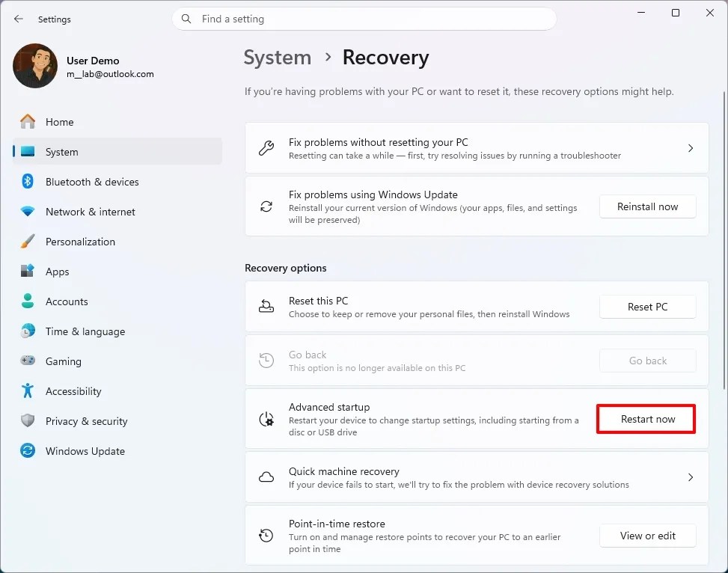
Task: Expand Quick machine recovery chevron
Action: click(691, 477)
